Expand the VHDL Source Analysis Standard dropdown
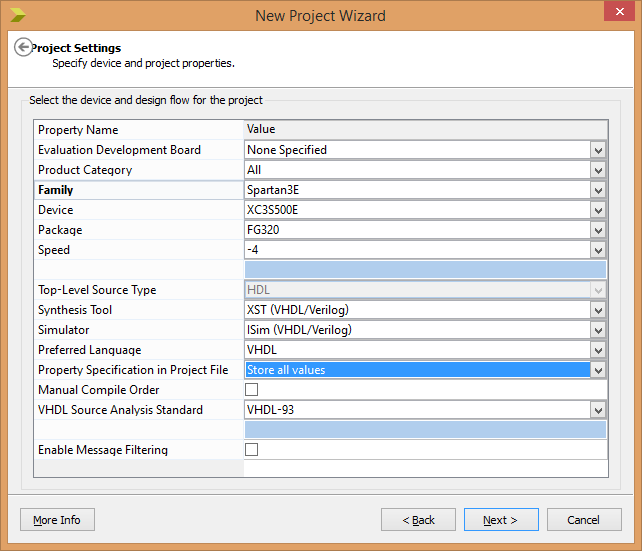The height and width of the screenshot is (551, 642). 598,410
